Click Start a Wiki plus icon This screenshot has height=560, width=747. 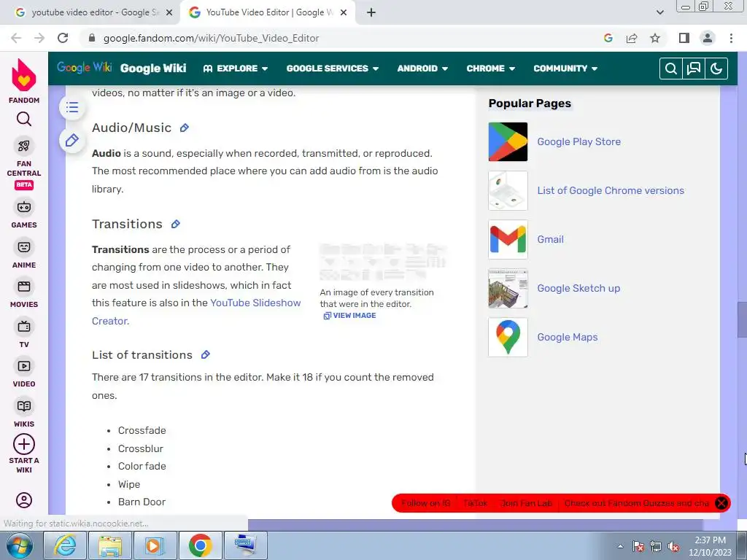point(24,444)
